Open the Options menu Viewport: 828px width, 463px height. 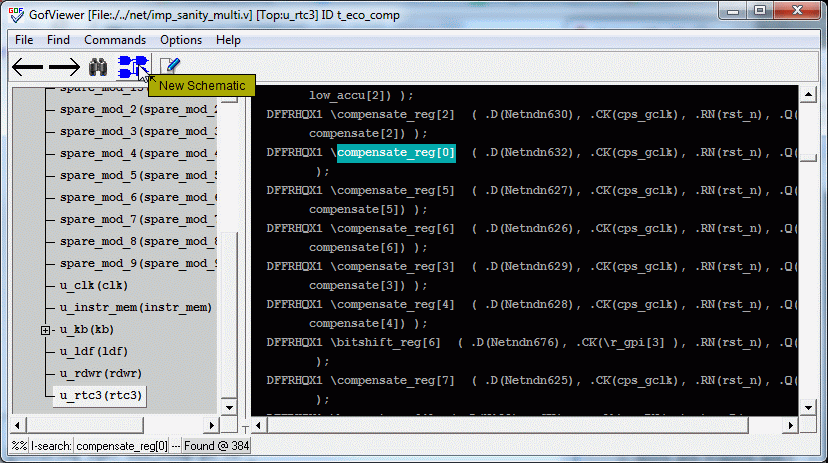coord(181,40)
